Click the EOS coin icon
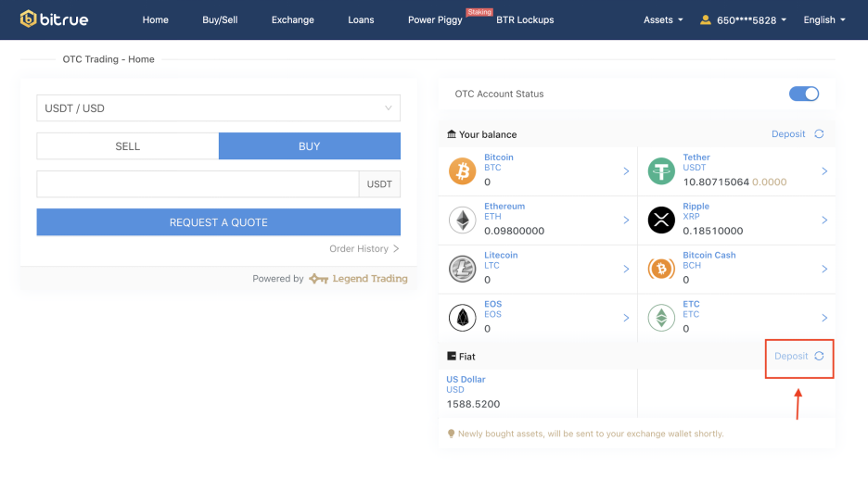The image size is (868, 491). pyautogui.click(x=462, y=318)
